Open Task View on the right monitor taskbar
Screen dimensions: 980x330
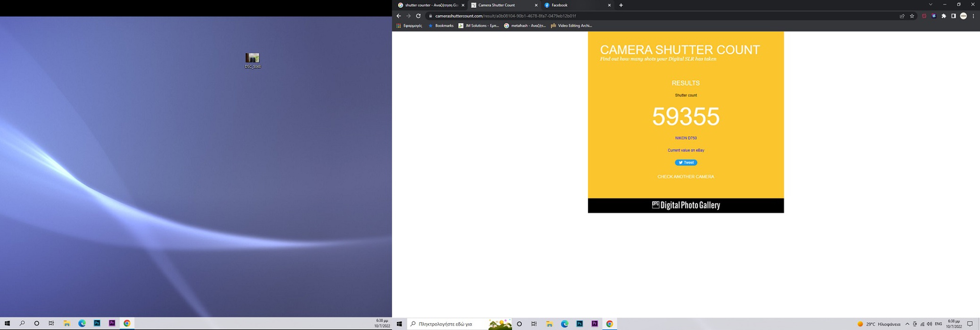coord(534,324)
